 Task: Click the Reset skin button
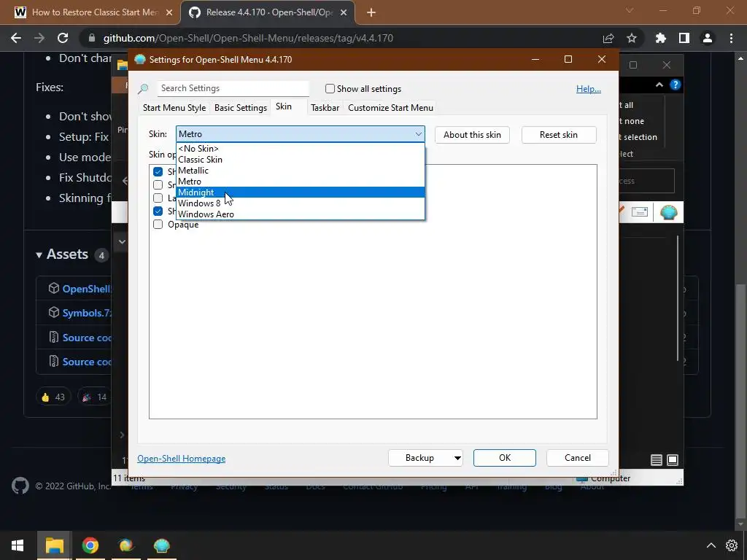point(559,135)
